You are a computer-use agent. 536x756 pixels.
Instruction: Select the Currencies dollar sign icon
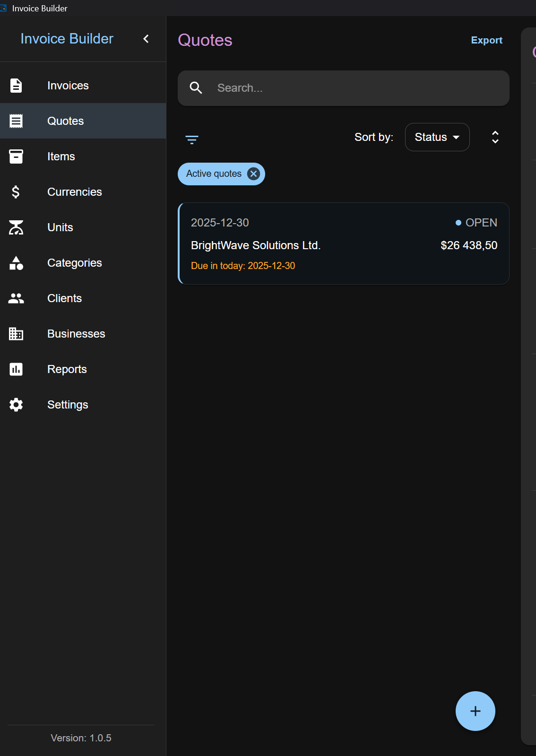pyautogui.click(x=16, y=192)
